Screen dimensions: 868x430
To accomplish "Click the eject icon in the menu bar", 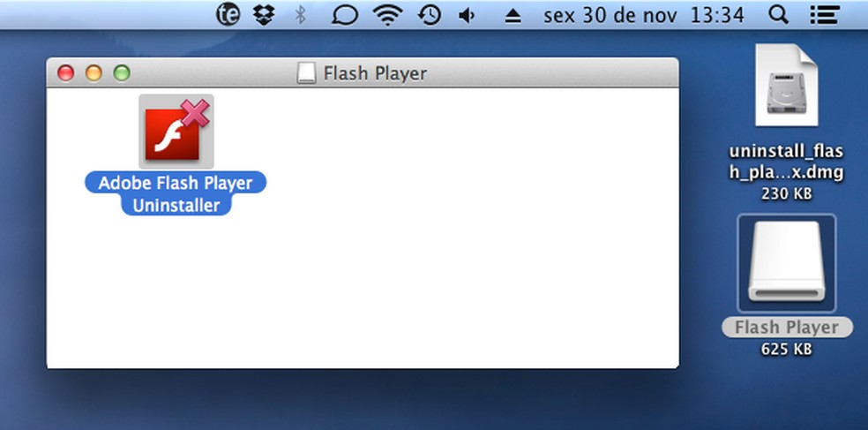I will pos(513,17).
